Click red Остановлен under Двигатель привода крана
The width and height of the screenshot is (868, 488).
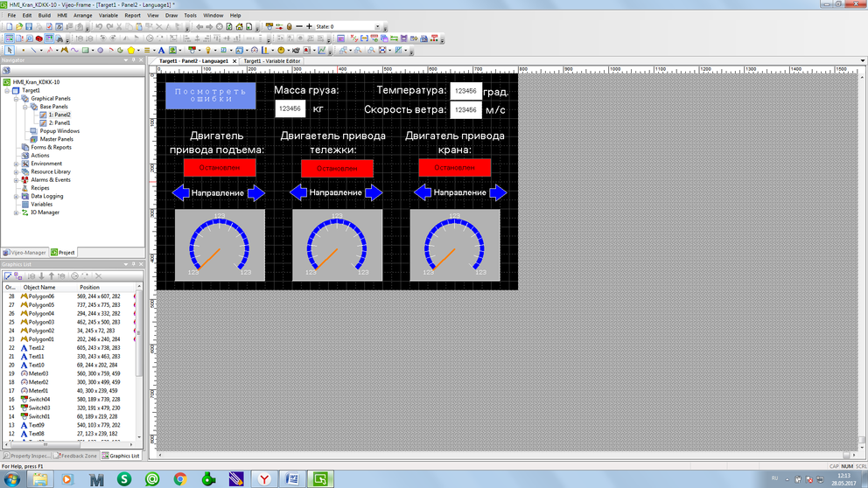(454, 167)
